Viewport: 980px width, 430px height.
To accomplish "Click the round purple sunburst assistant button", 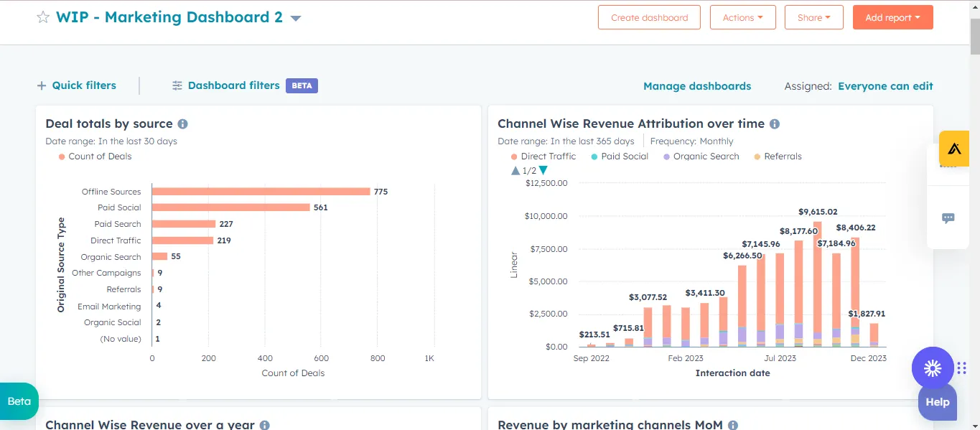I will pos(932,368).
